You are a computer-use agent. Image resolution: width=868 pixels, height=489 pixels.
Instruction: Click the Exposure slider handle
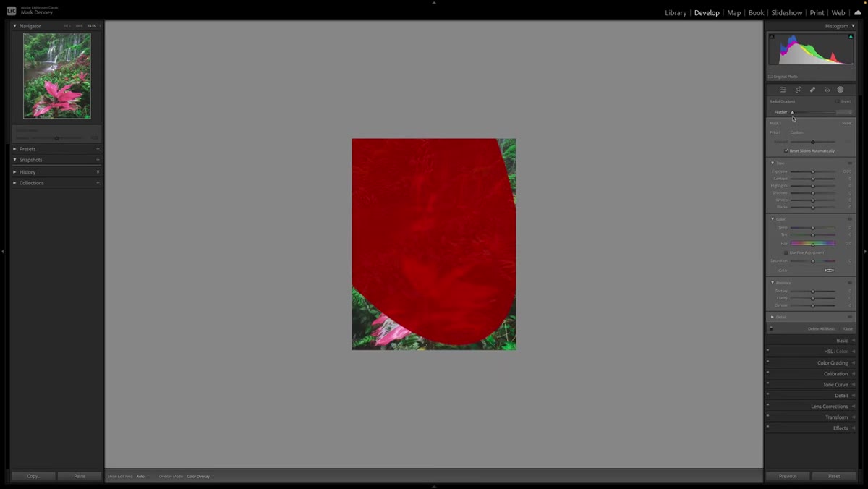pyautogui.click(x=813, y=171)
